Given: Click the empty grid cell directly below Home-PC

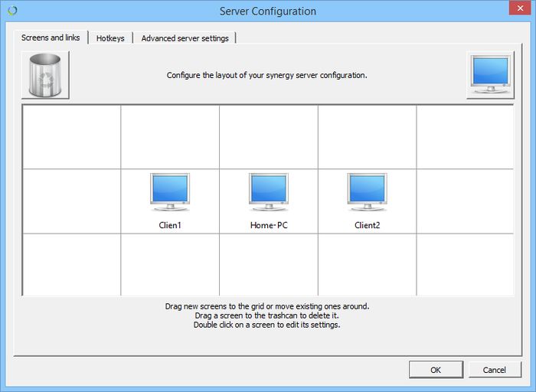Looking at the screenshot, I should (269, 264).
